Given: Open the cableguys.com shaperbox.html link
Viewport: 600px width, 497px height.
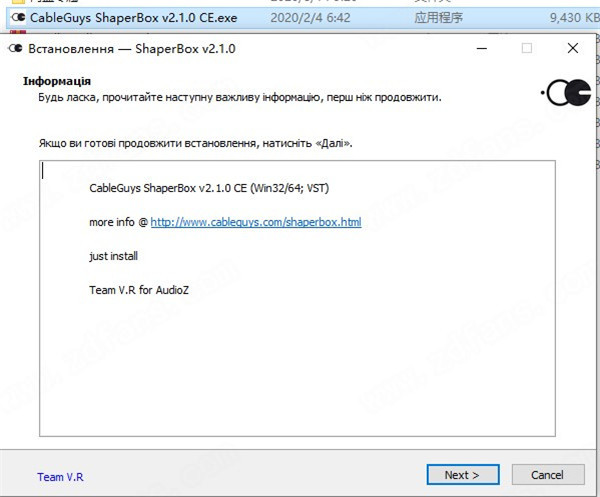Looking at the screenshot, I should pyautogui.click(x=256, y=222).
